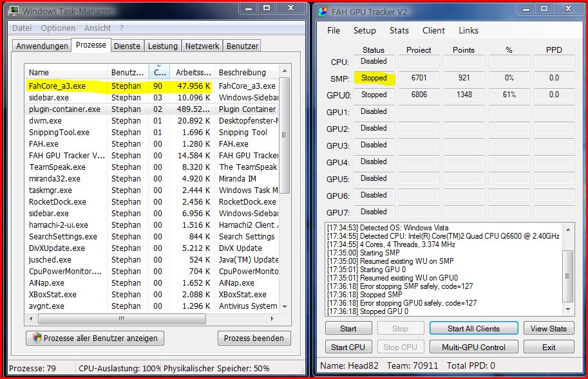The width and height of the screenshot is (588, 379).
Task: Sort by the Benutz... column header
Action: (x=128, y=72)
